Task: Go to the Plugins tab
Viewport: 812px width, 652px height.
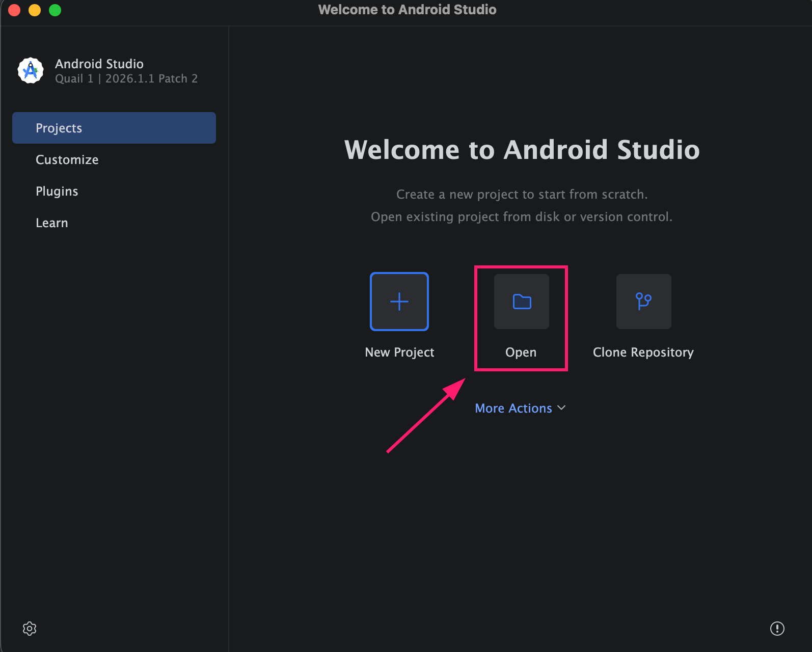Action: [114, 191]
